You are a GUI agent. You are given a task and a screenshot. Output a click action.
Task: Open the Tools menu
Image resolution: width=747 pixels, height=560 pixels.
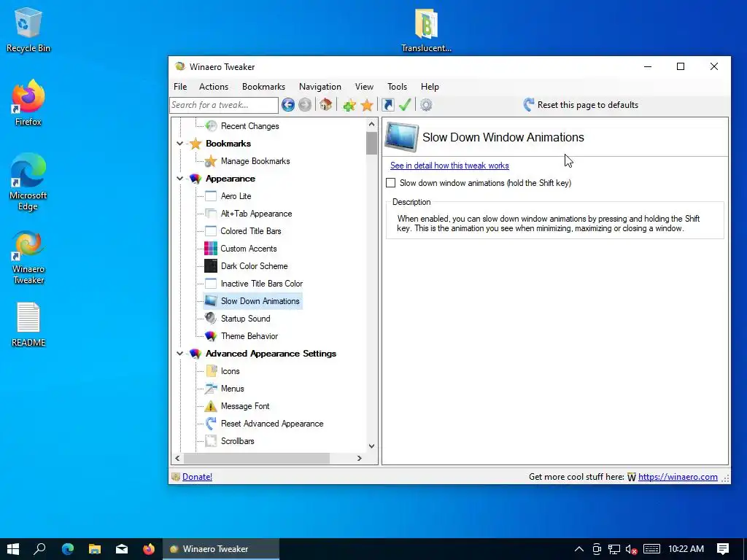point(397,87)
